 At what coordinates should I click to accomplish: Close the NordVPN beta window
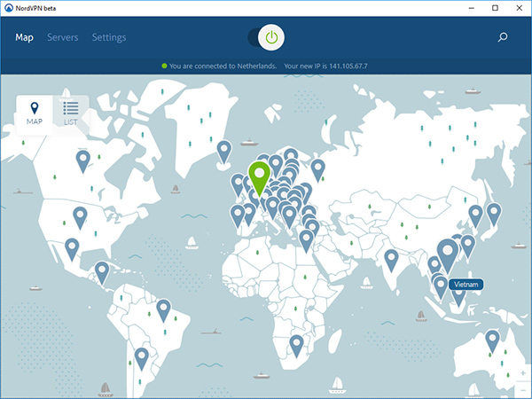click(519, 8)
